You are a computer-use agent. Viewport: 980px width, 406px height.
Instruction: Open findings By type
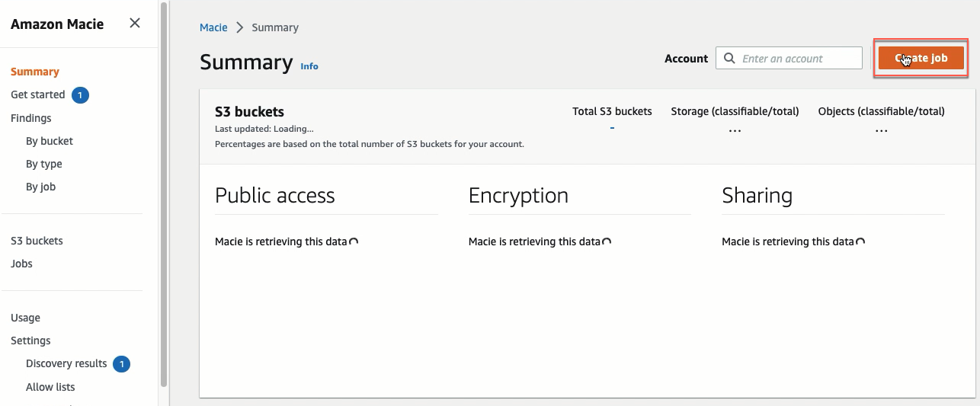44,164
